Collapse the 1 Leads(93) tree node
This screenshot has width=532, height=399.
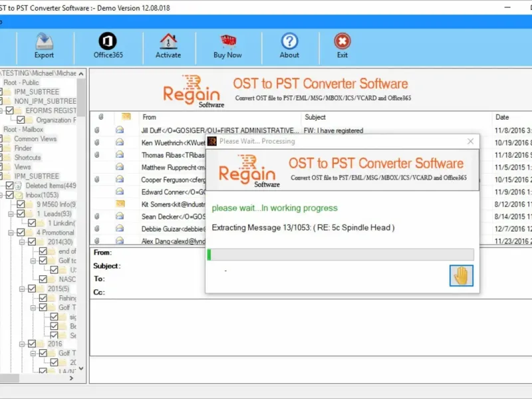click(11, 214)
